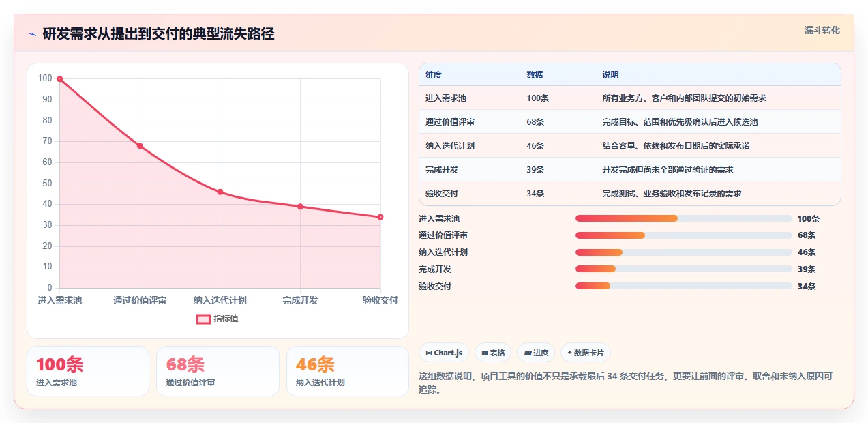The height and width of the screenshot is (423, 868).
Task: Click the 维度 column header
Action: click(434, 74)
